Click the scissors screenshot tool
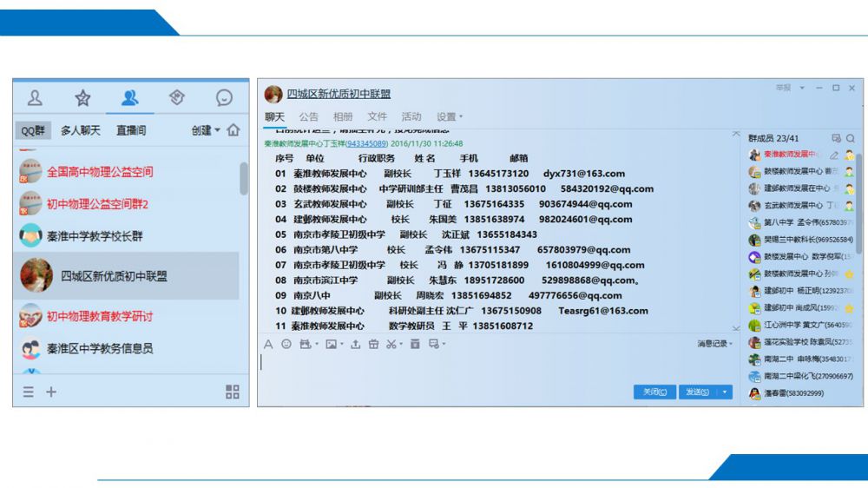This screenshot has height=488, width=868. click(x=391, y=345)
